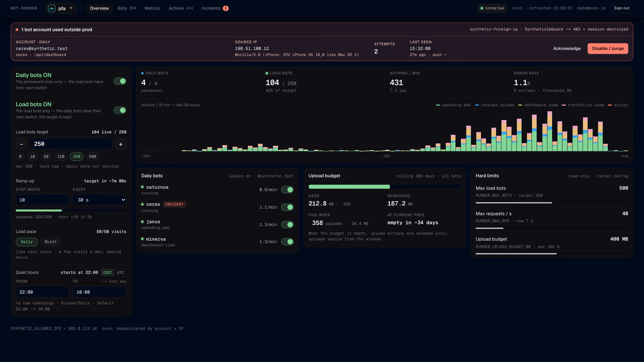Viewport: 644px width, 362px height.
Task: Click the Upload budget used progress bar
Action: coord(385,187)
